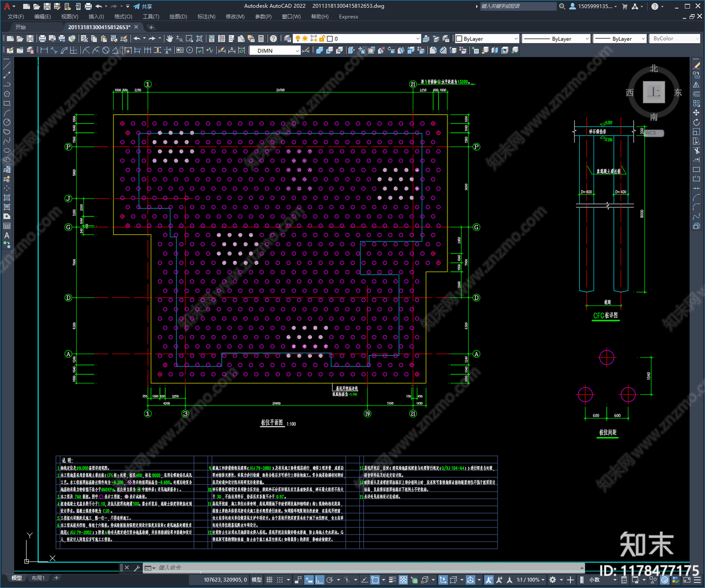Open the DIMN dimension style dropdown

(x=275, y=51)
